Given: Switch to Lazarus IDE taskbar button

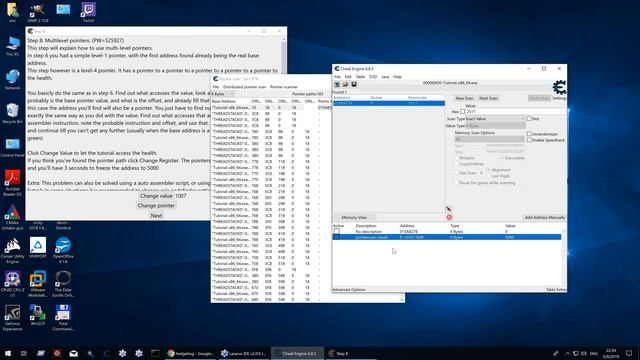Looking at the screenshot, I should [243, 353].
